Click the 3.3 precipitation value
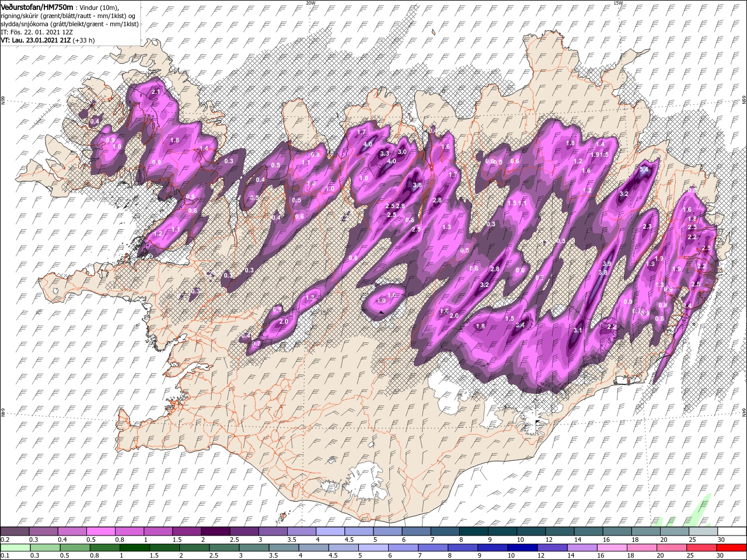This screenshot has width=747, height=560. pyautogui.click(x=385, y=153)
